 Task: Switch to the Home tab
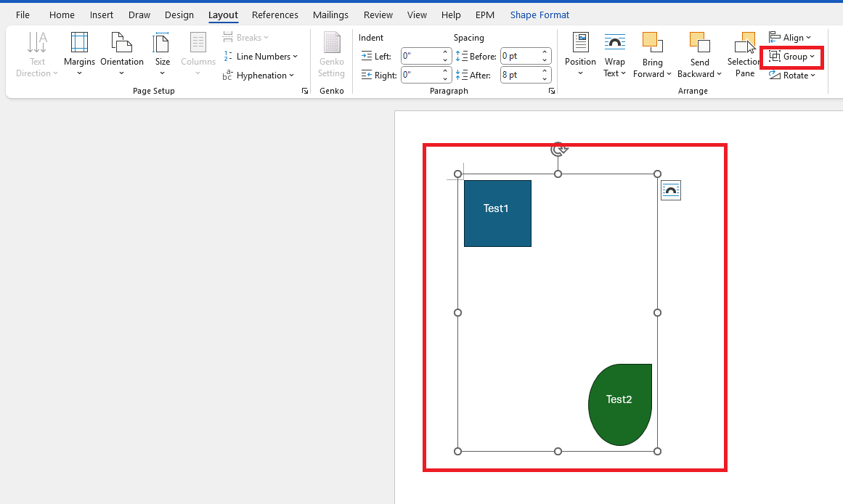[62, 15]
